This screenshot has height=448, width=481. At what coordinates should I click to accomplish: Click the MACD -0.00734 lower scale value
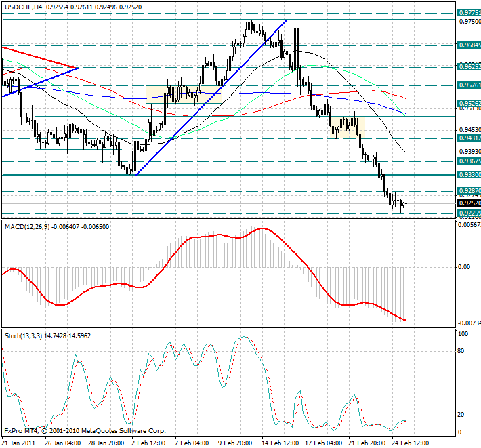coord(469,323)
